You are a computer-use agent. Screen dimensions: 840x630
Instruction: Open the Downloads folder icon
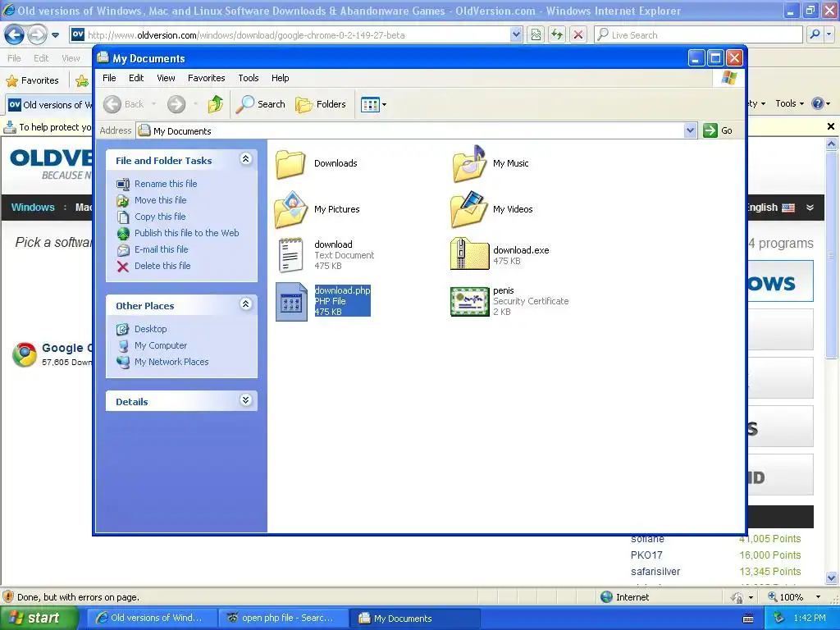click(290, 164)
